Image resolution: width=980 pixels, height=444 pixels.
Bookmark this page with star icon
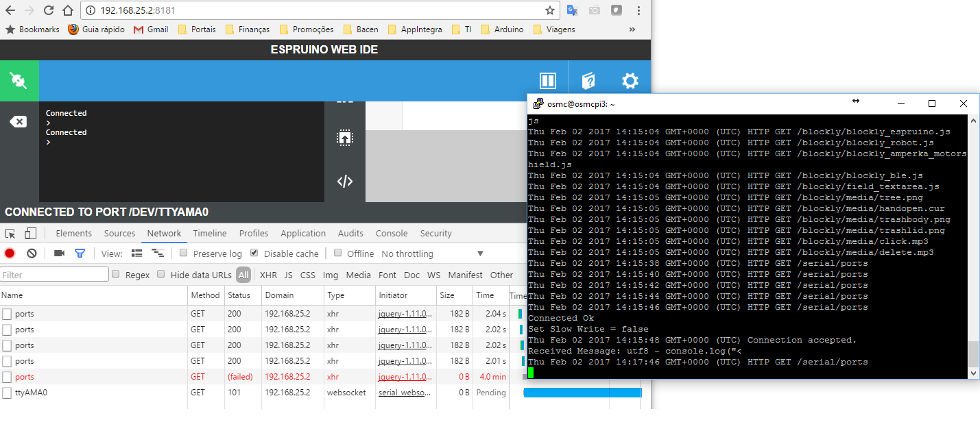click(549, 10)
